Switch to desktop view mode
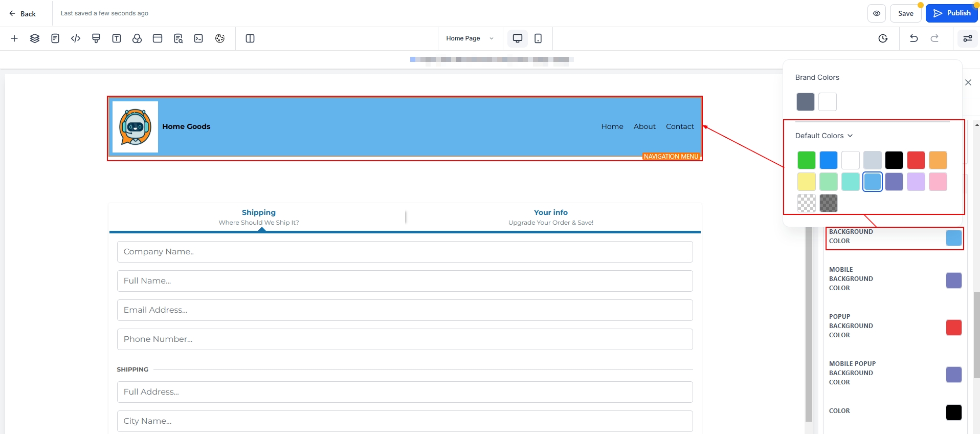This screenshot has height=434, width=980. pyautogui.click(x=518, y=38)
